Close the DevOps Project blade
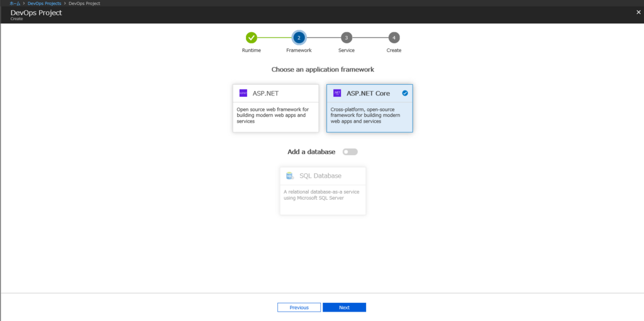Viewport: 644px width, 321px height. (638, 13)
